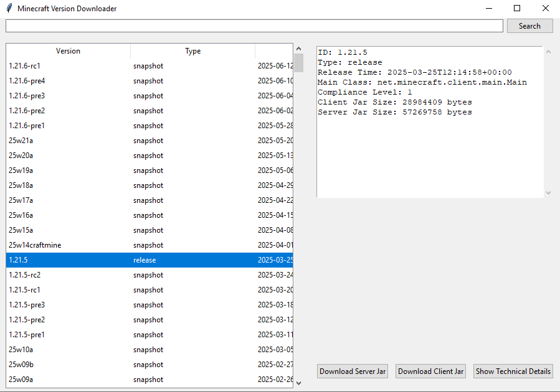Click details panel scroll up arrow
Viewport: 560px width, 392px height.
pos(549,52)
